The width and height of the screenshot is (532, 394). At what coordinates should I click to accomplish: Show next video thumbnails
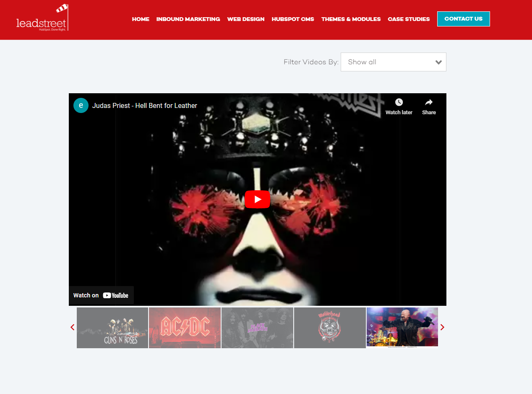442,328
